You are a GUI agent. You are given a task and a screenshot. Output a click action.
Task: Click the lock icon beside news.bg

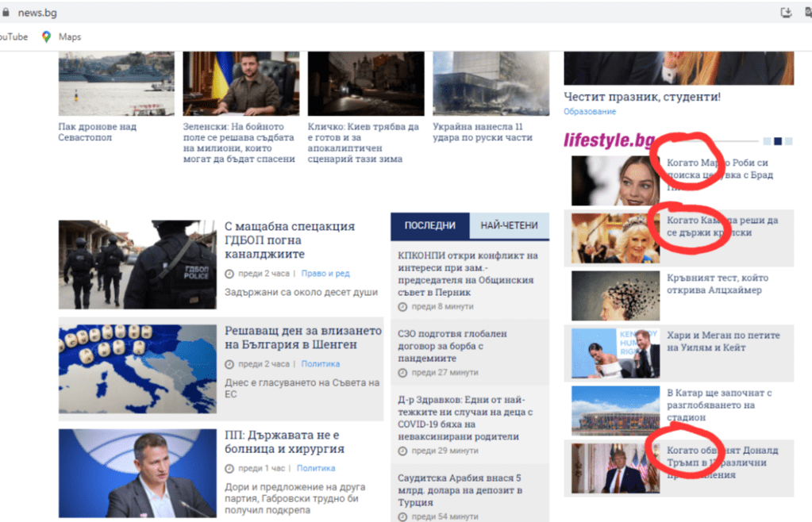click(x=6, y=13)
